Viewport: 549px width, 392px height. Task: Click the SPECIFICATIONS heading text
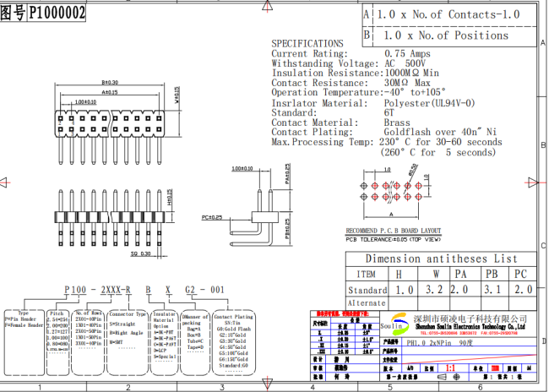click(x=307, y=43)
